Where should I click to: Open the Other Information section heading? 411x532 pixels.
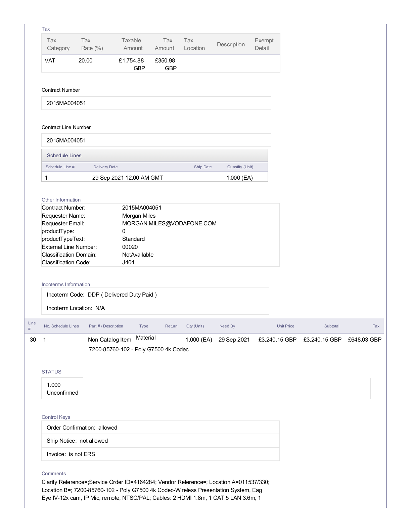point(61,200)
